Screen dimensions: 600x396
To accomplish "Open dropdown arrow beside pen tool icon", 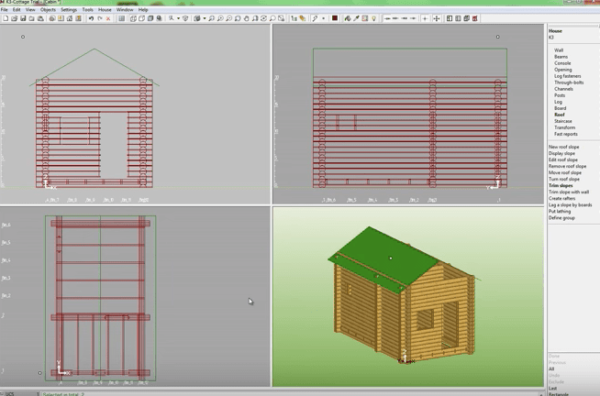I will click(x=323, y=18).
